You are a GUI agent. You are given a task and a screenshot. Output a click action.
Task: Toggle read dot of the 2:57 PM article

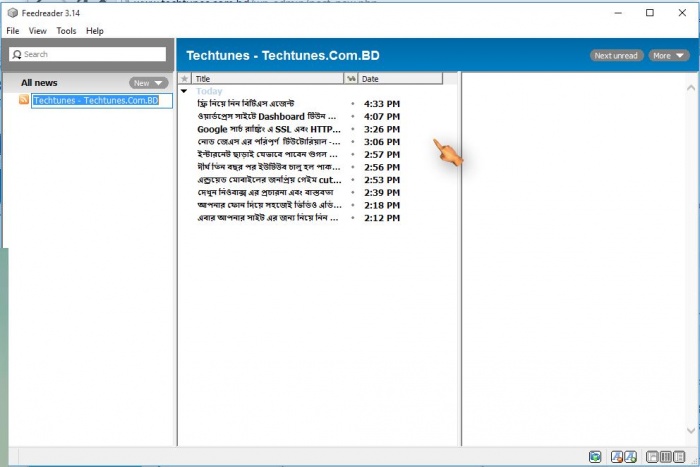tap(353, 154)
